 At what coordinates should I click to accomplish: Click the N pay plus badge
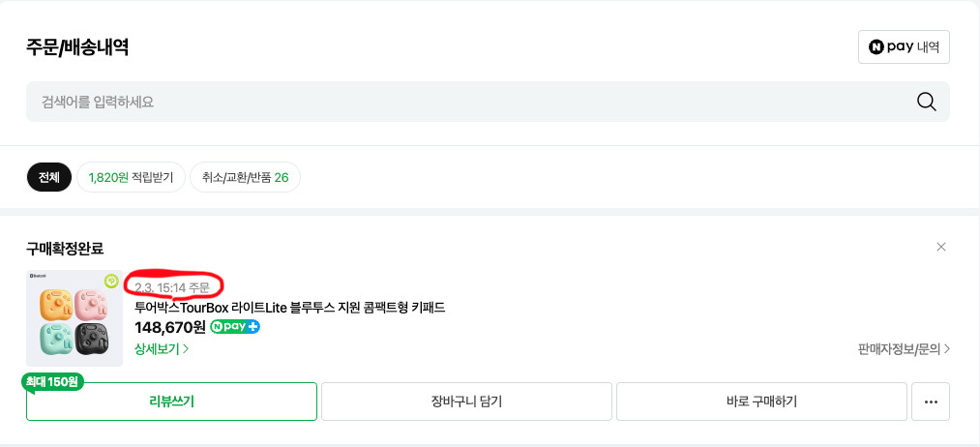pos(235,327)
